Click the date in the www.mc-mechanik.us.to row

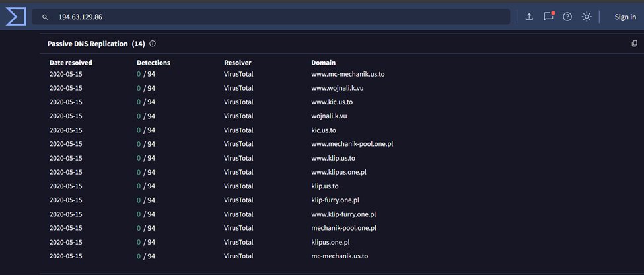coord(65,75)
